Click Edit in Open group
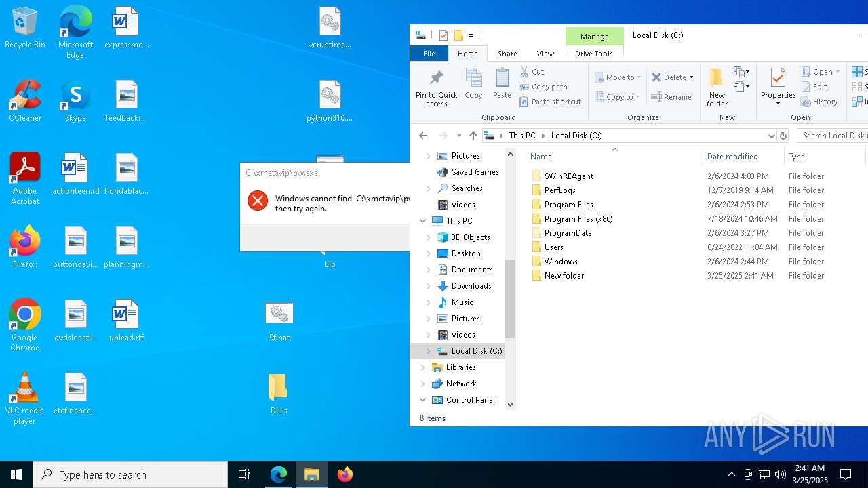This screenshot has height=488, width=868. (814, 87)
